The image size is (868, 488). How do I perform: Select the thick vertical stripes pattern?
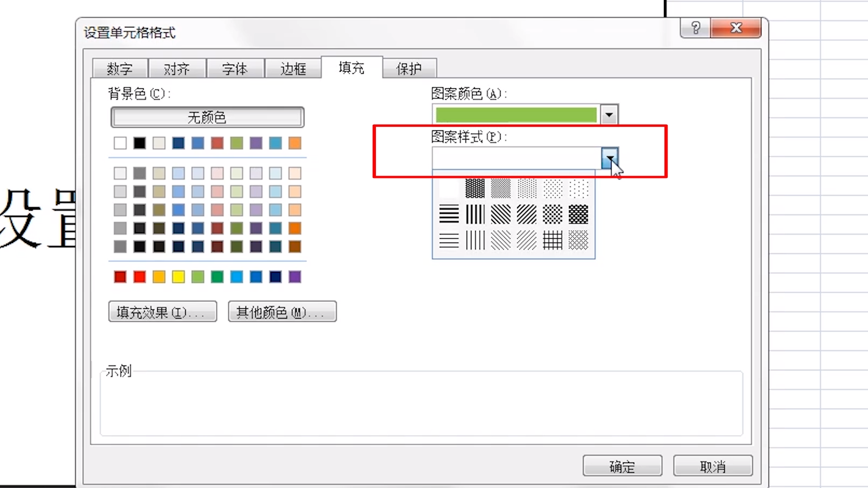coord(474,214)
